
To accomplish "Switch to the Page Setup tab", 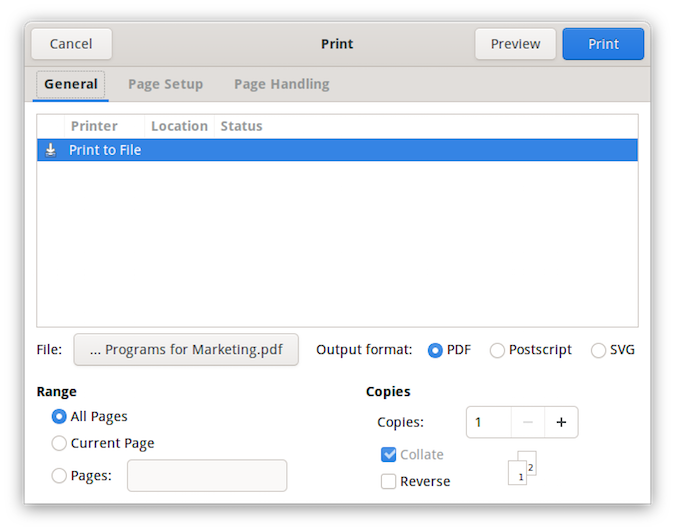I will click(165, 84).
